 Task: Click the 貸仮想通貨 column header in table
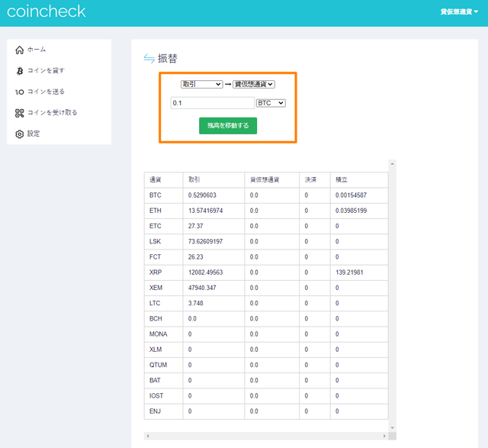(265, 180)
